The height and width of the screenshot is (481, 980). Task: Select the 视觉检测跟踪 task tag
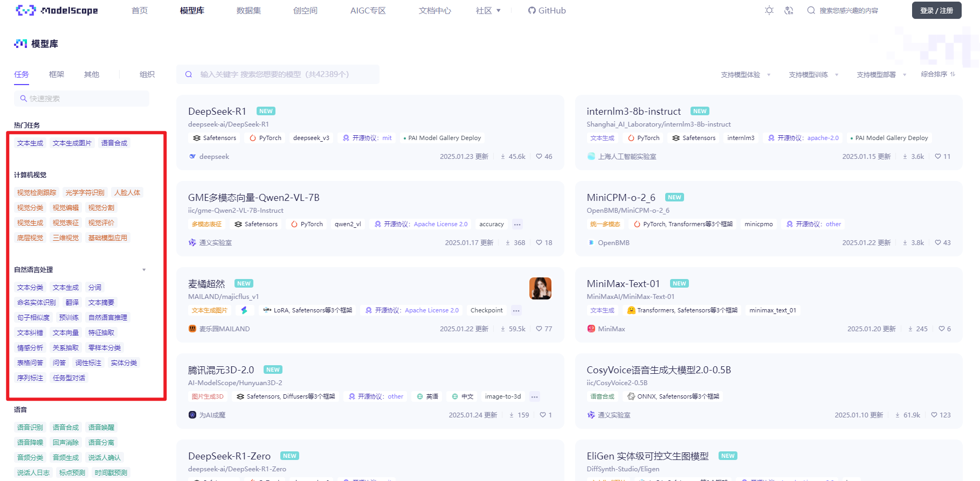coord(37,193)
